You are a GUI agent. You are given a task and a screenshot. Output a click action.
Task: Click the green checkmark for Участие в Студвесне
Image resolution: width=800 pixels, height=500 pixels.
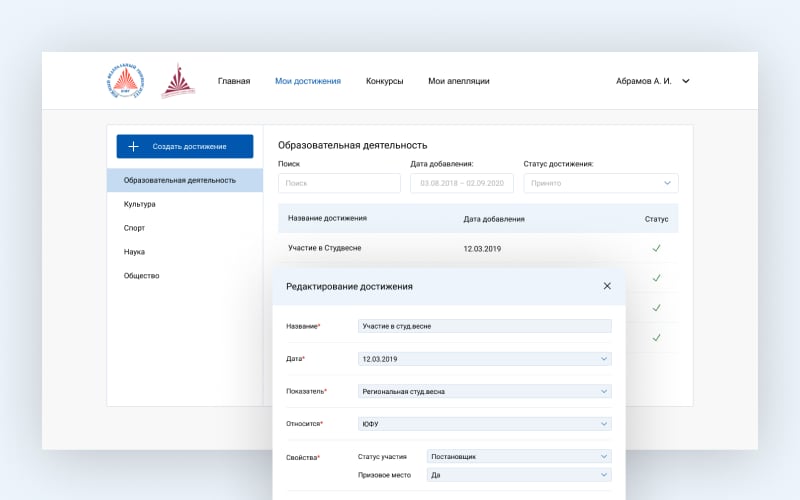pyautogui.click(x=656, y=248)
